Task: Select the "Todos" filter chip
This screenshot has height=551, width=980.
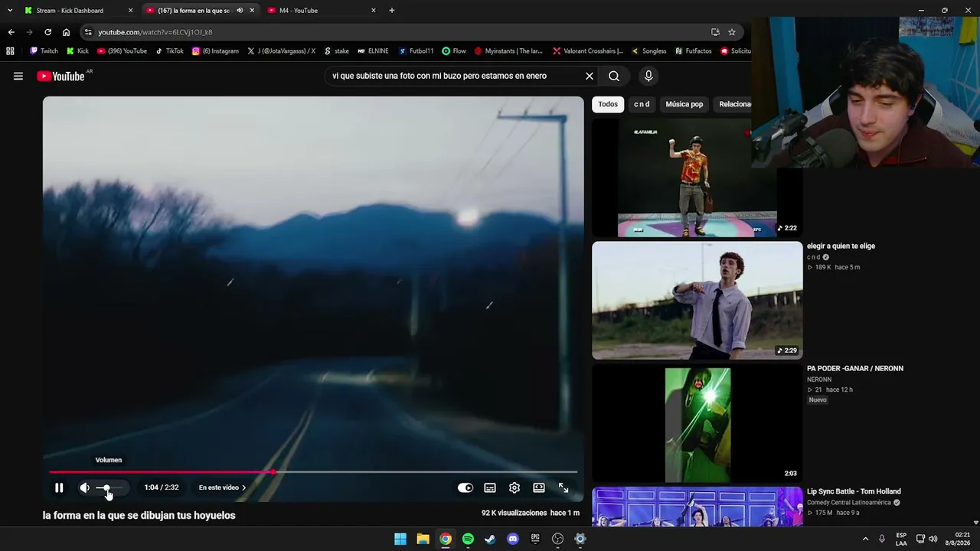Action: click(608, 104)
